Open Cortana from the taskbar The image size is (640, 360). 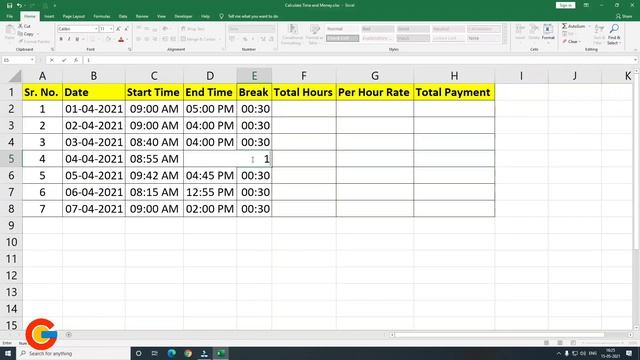click(138, 353)
